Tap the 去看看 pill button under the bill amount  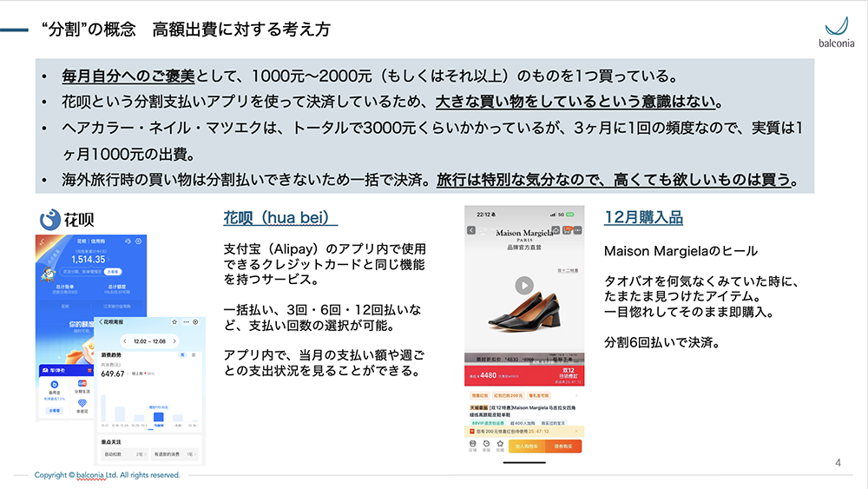click(x=113, y=271)
